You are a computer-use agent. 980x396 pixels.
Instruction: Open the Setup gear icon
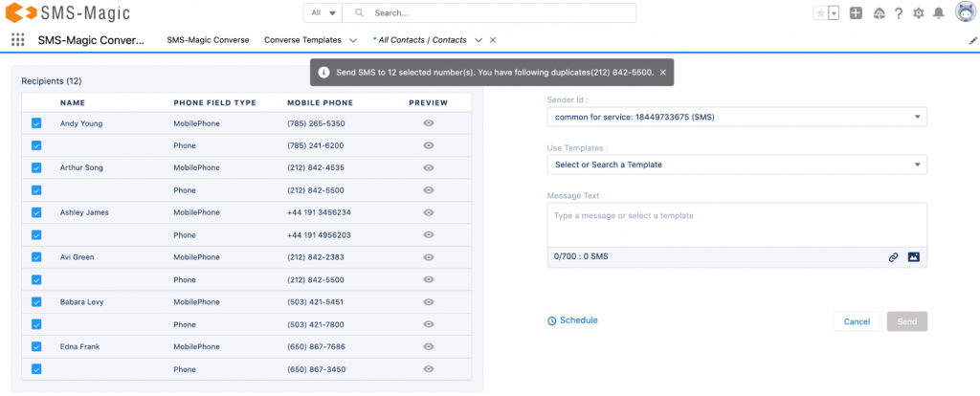click(x=918, y=13)
